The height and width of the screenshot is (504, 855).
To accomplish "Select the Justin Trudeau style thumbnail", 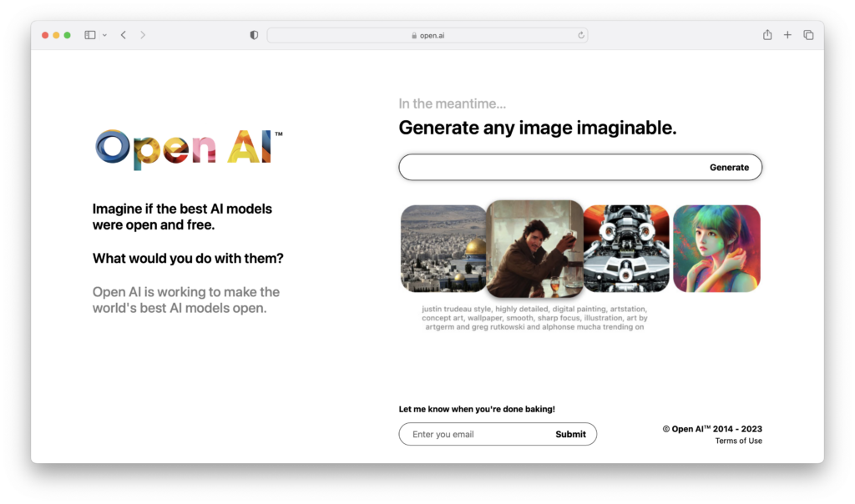I will click(534, 248).
